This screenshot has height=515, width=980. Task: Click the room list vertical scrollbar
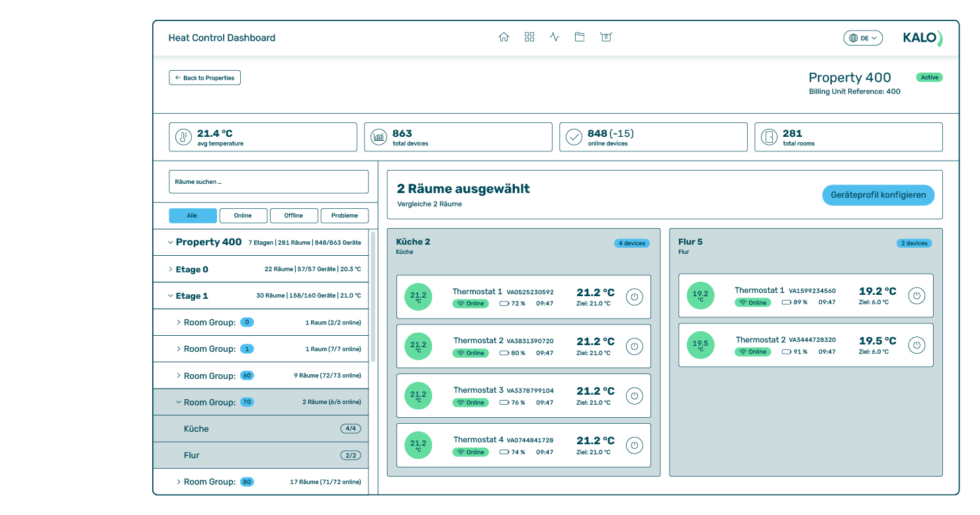[373, 296]
